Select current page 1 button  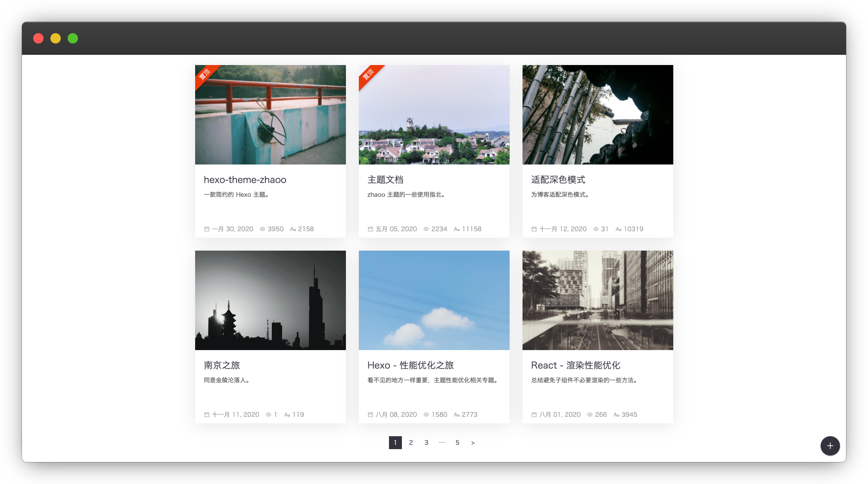(x=395, y=443)
